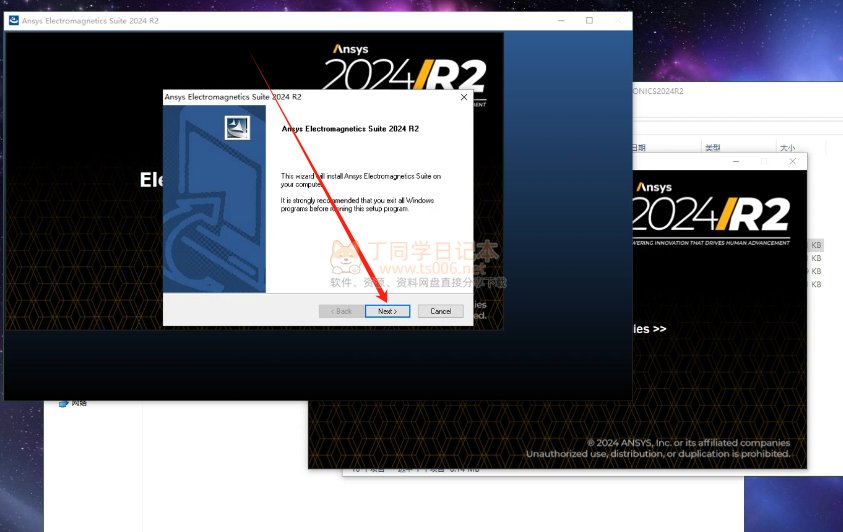Screen dimensions: 843x532
Task: Minimize the main Ansys Electromagnetics Suite window
Action: [x=561, y=20]
